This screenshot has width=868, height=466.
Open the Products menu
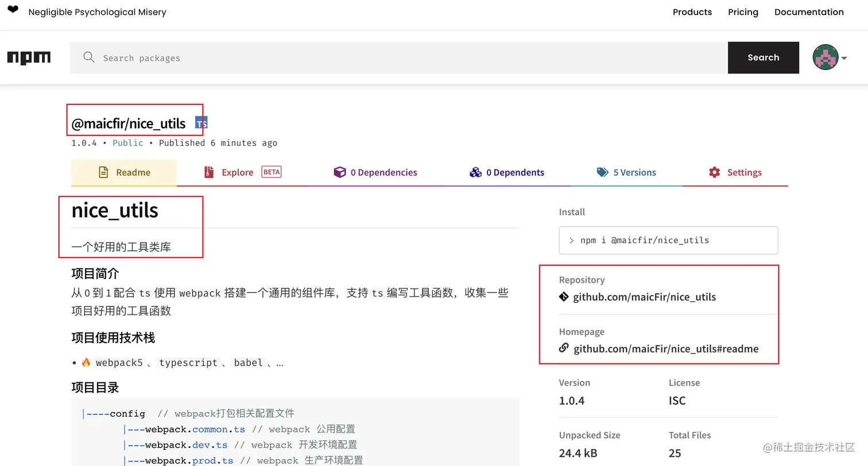pos(692,12)
